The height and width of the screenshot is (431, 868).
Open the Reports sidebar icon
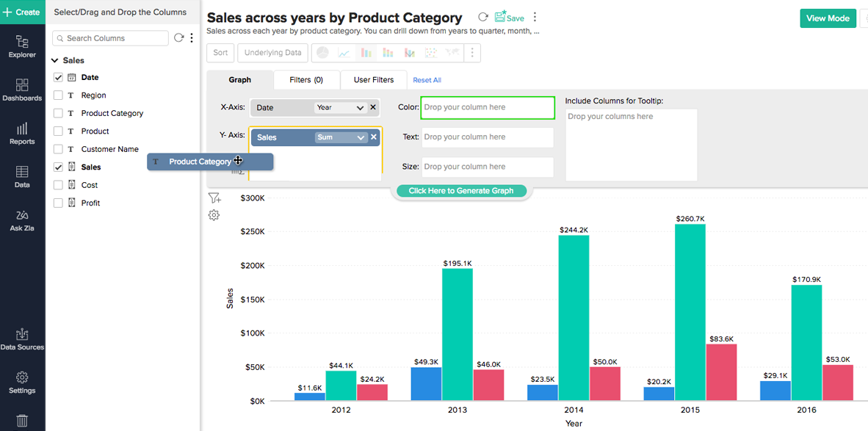[x=22, y=134]
